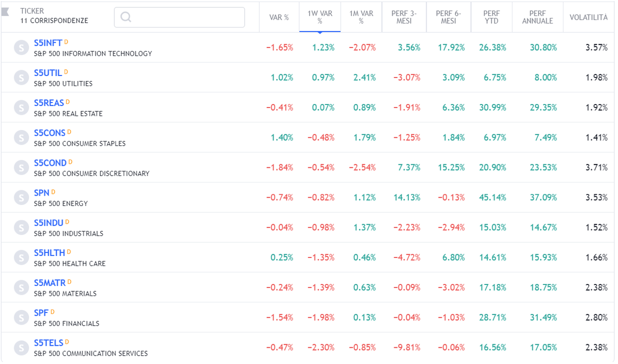Click the flag icon beside the Ticker header
This screenshot has width=618, height=364.
6,12
